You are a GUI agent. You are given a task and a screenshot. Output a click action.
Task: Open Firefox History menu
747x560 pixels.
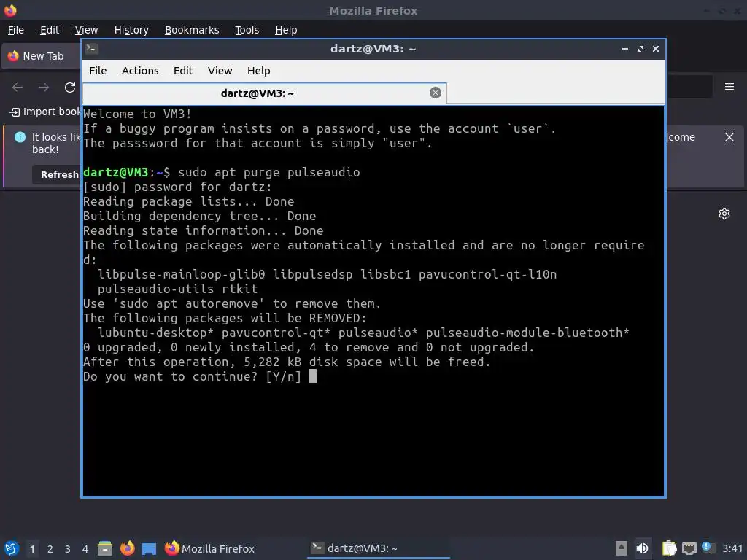[131, 30]
